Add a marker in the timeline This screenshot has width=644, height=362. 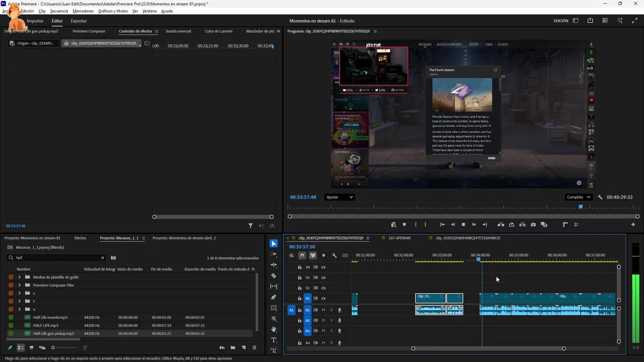324,255
